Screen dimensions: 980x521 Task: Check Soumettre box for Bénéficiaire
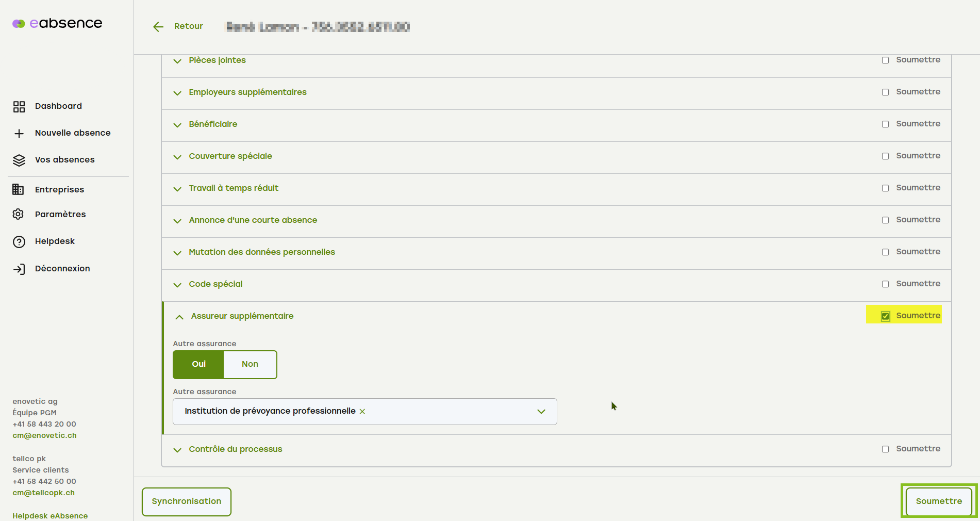point(885,124)
